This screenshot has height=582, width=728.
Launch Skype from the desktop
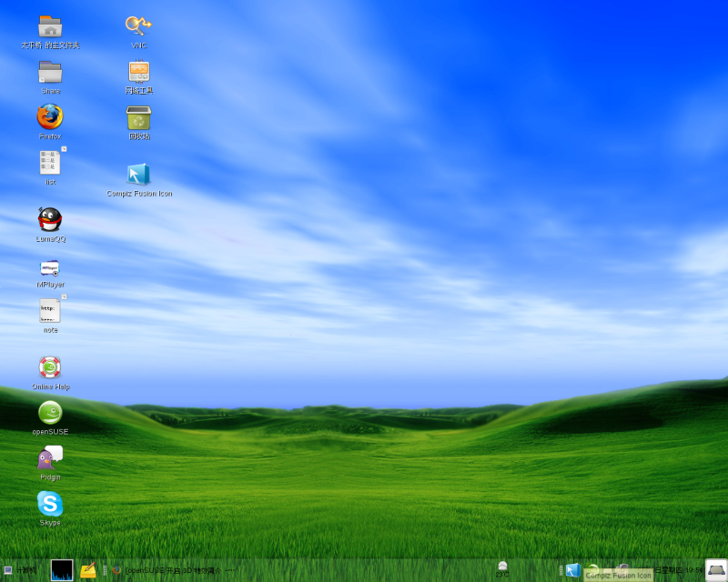(x=50, y=504)
